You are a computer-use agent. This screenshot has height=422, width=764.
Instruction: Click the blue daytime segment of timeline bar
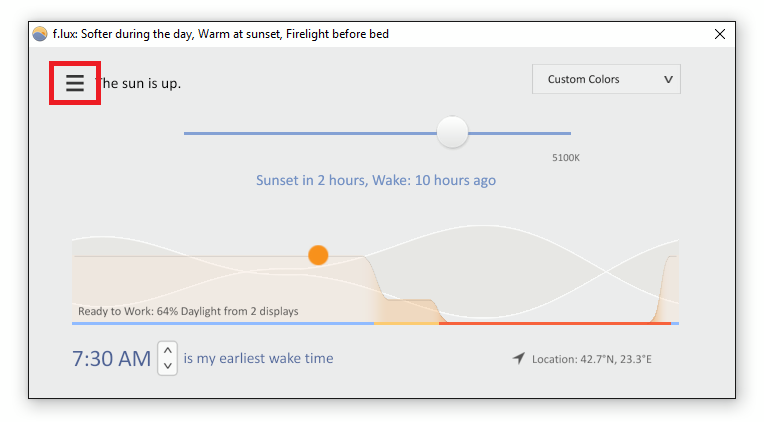pyautogui.click(x=223, y=323)
